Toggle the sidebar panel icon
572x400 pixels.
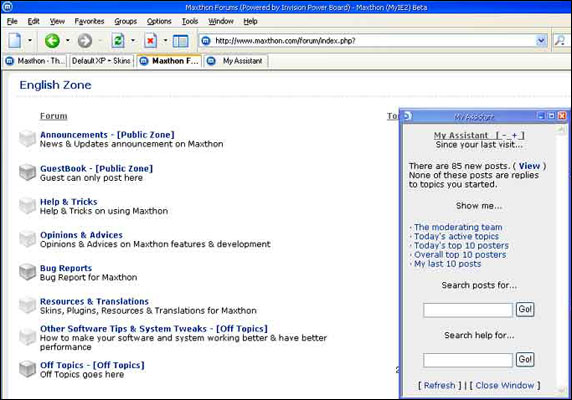[x=180, y=41]
